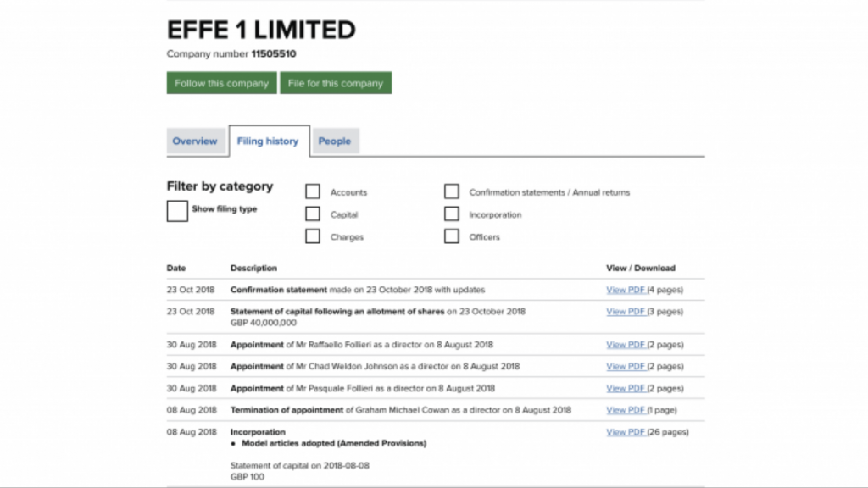Screen dimensions: 868x488
Task: Click the Date column header
Action: coord(176,269)
